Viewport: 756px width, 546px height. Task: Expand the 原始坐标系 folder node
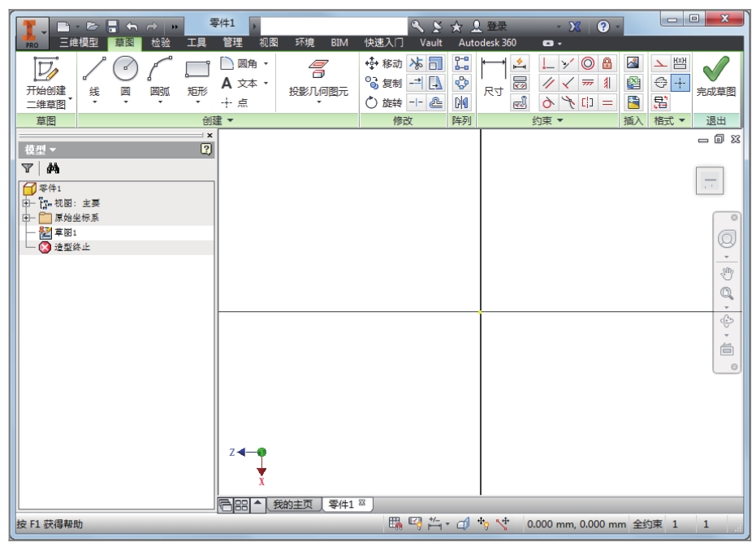pyautogui.click(x=26, y=218)
